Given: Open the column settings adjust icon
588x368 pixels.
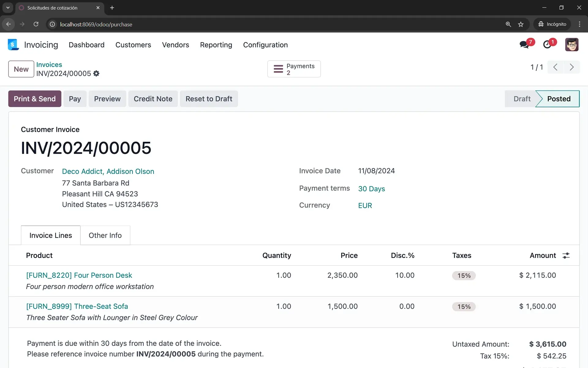Looking at the screenshot, I should [566, 255].
